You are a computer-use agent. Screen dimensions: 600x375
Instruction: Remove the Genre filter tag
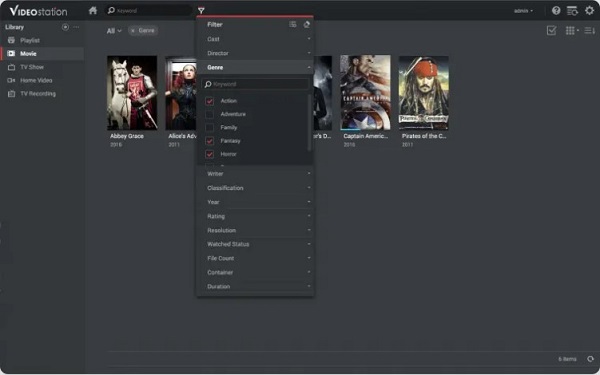tap(133, 31)
